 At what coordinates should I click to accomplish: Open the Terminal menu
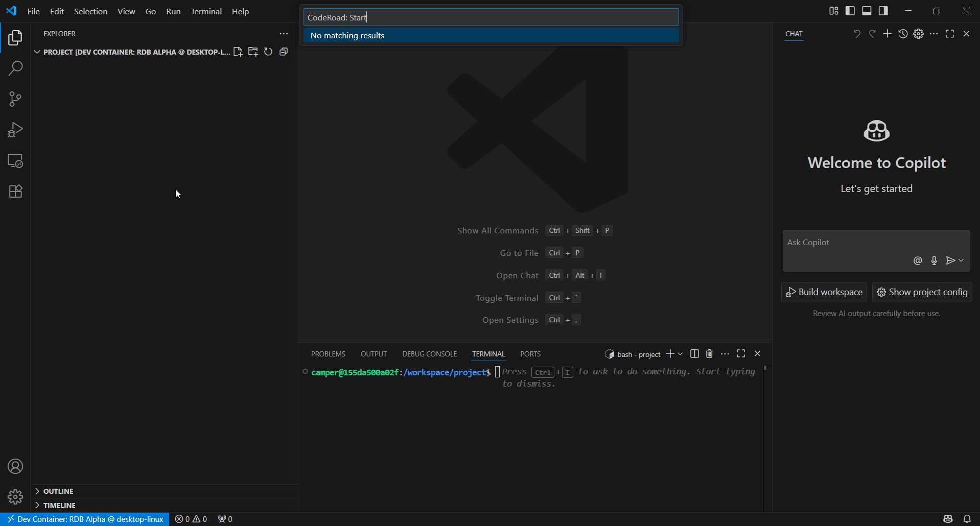click(206, 11)
